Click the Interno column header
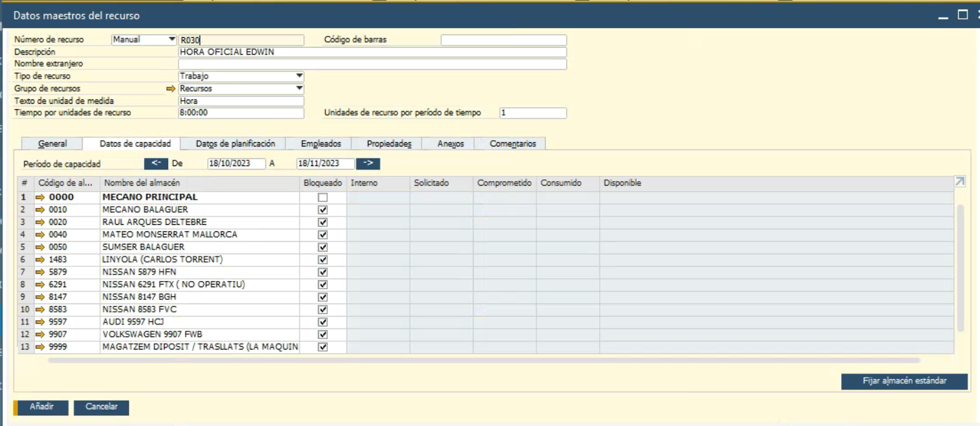 tap(378, 184)
